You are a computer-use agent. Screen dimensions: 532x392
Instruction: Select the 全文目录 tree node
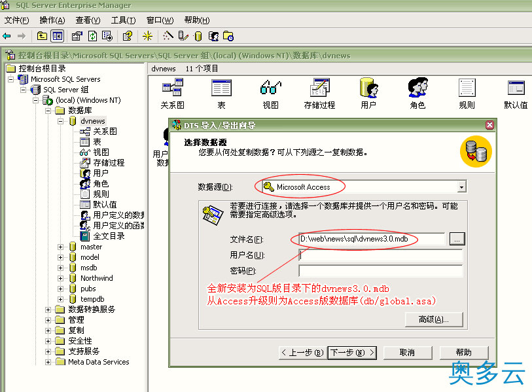pos(109,236)
